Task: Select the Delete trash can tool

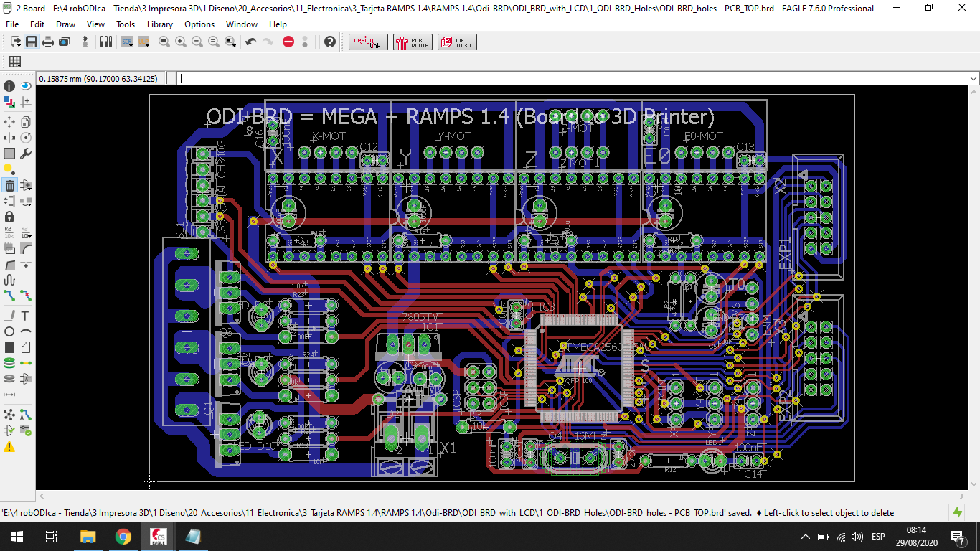Action: [9, 186]
